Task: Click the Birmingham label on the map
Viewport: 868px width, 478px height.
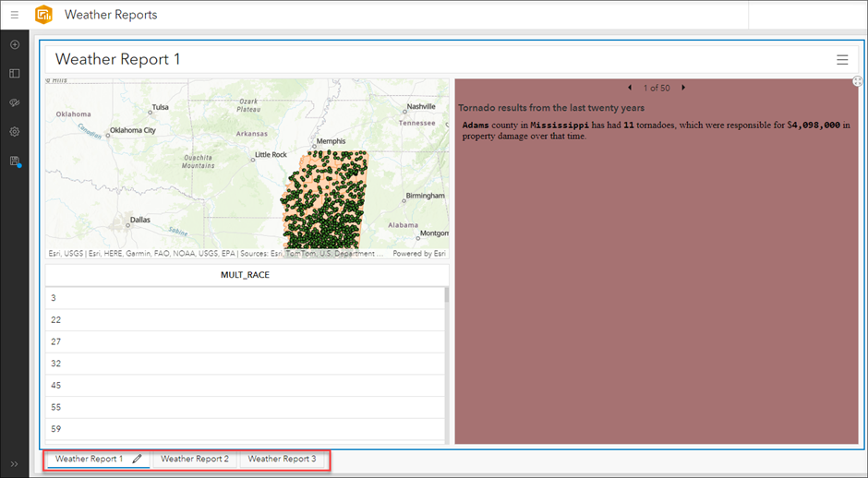Action: pos(425,196)
